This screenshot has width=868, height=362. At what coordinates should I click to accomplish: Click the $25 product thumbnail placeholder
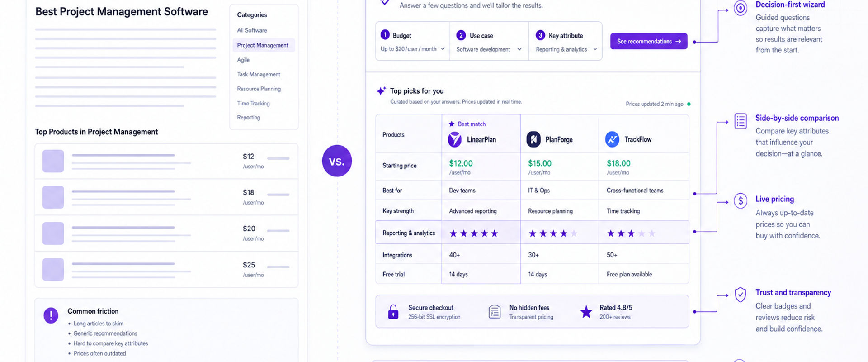point(53,270)
